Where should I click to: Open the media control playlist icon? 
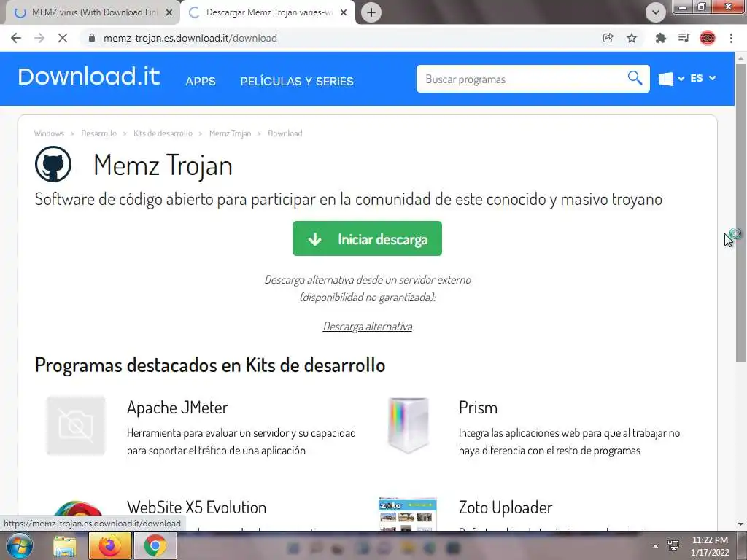tap(684, 38)
